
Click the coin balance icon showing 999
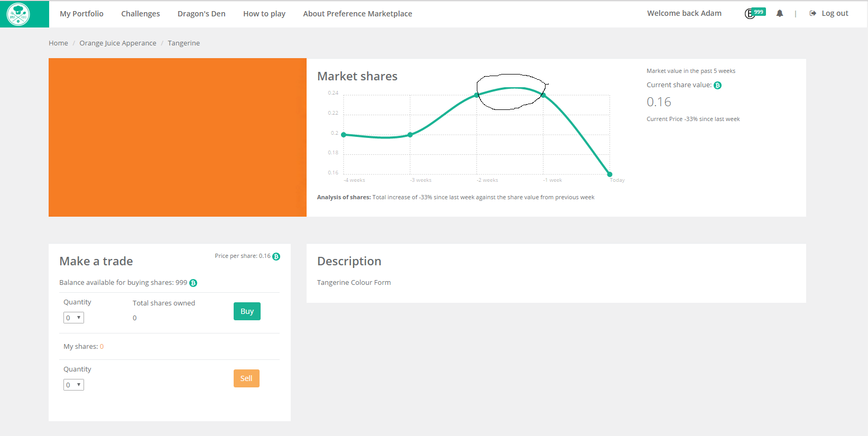point(751,14)
